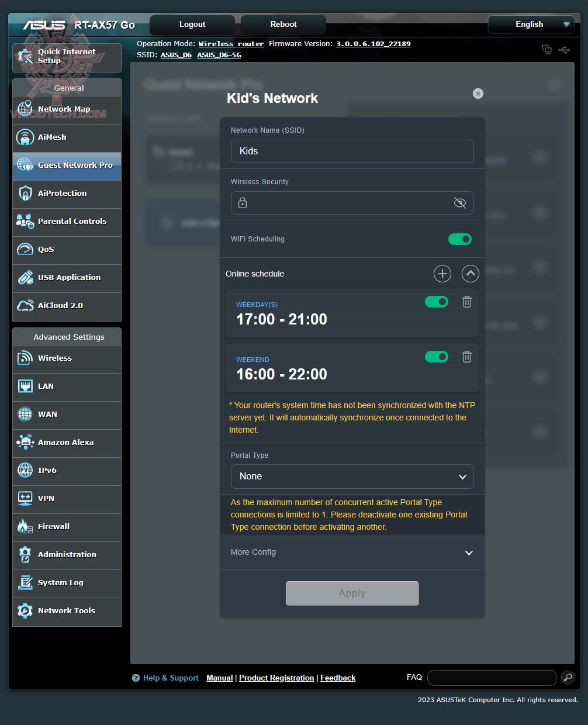Screen dimensions: 588x725
Task: Click the WEEKEND 16:00 - 22:00 time text
Action: (x=282, y=374)
